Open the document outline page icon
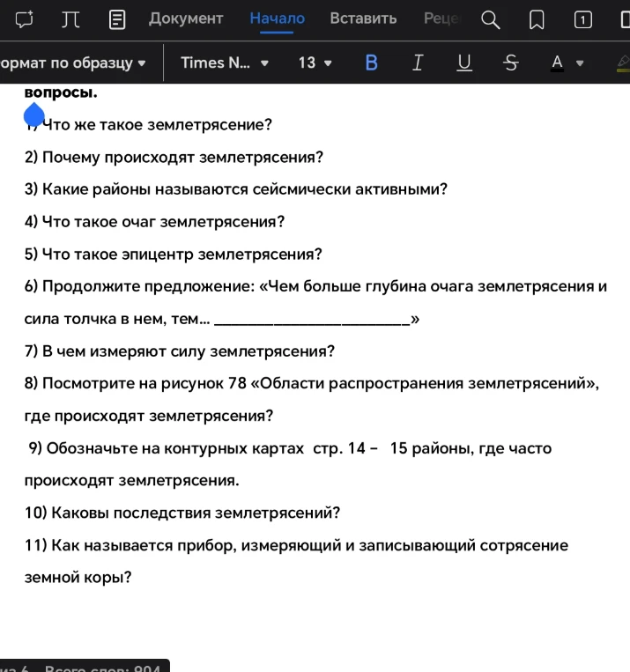Screen dimensions: 630x672 pos(117,19)
